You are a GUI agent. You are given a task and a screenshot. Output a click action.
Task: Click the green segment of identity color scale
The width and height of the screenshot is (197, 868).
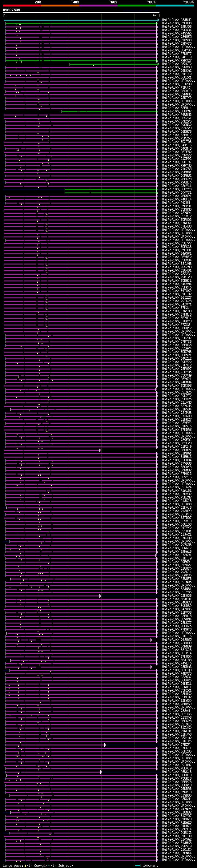tap(137, 6)
